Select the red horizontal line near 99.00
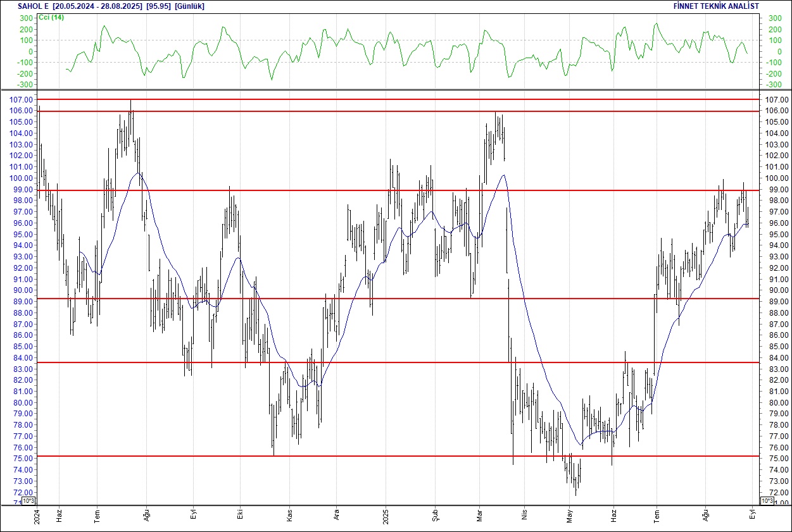This screenshot has height=532, width=792. pos(398,190)
